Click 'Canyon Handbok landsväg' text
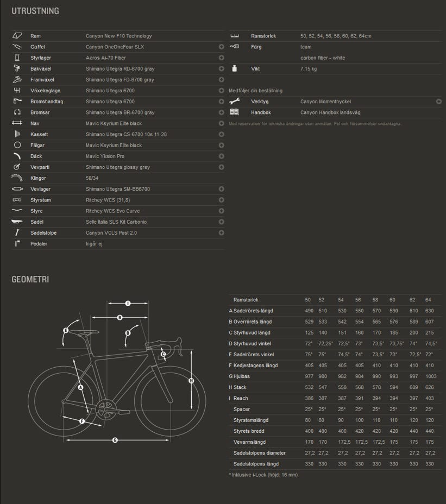446x504 pixels. [x=330, y=112]
